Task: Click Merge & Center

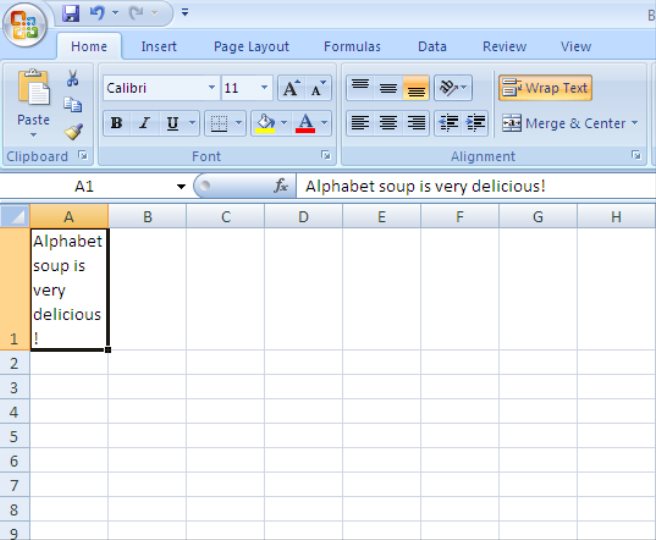Action: tap(563, 123)
